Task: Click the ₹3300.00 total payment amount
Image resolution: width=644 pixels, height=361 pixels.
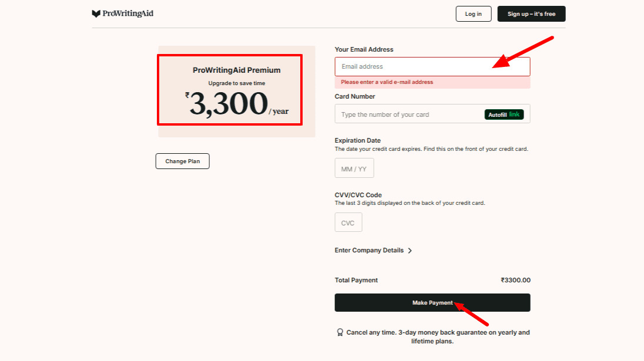Action: point(515,280)
